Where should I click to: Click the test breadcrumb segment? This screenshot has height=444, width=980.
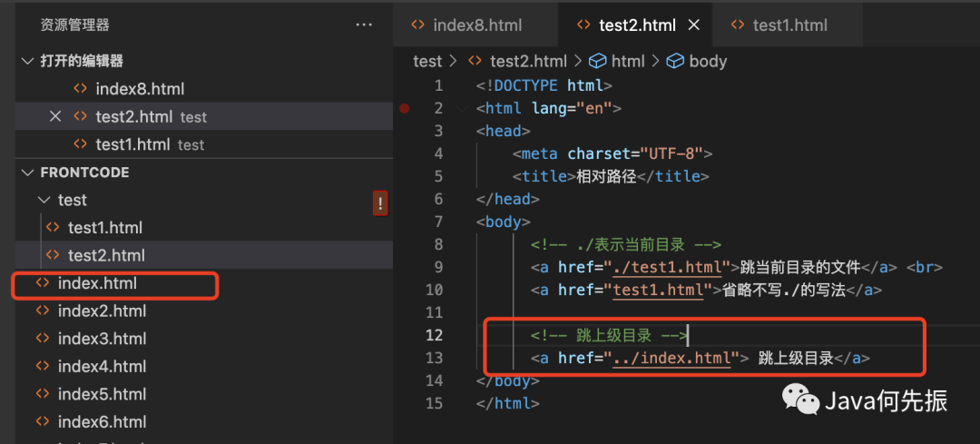pyautogui.click(x=426, y=61)
